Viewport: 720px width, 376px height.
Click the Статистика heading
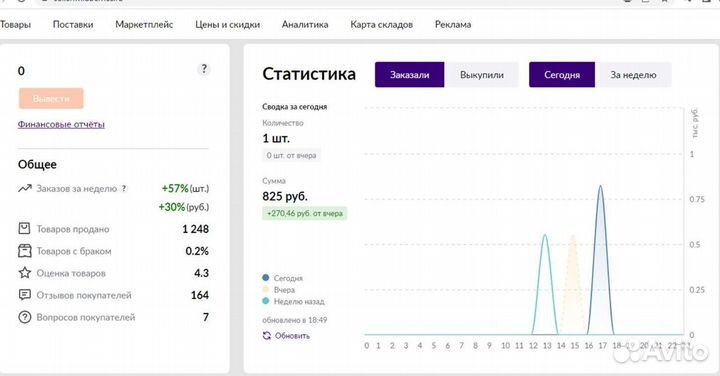(x=309, y=74)
